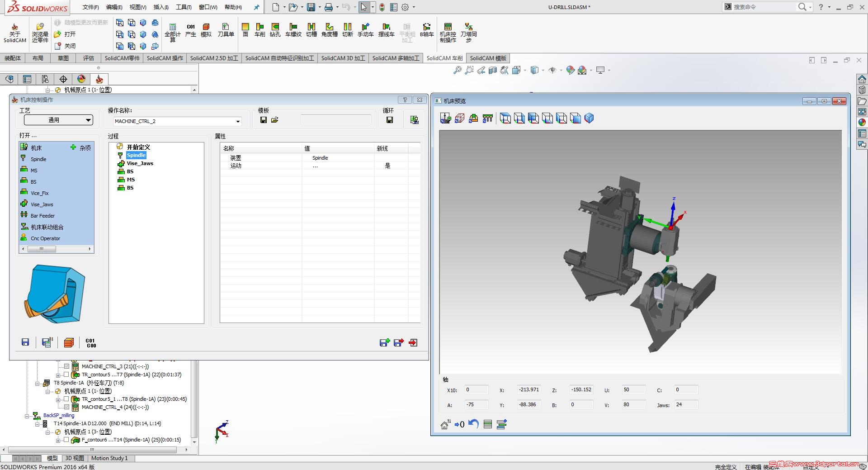The image size is (868, 470).
Task: Switch to SolidCAM 多轴加工 tab
Action: coord(396,58)
